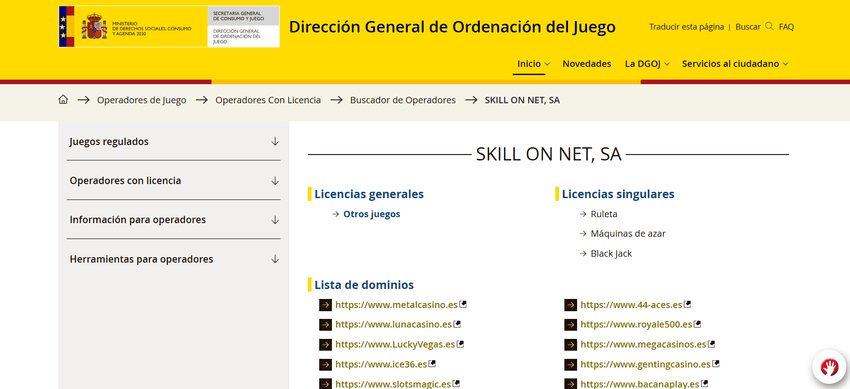Click the Lista de dominios heading
Image resolution: width=850 pixels, height=389 pixels.
tap(364, 284)
